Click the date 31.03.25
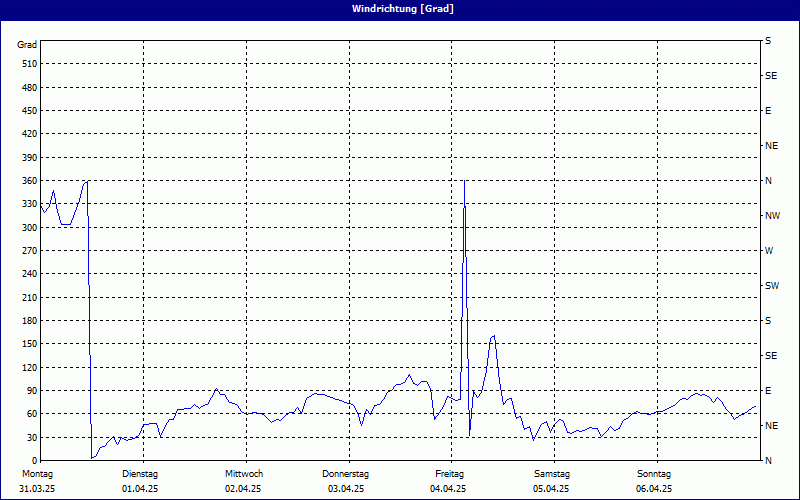 tap(37, 489)
